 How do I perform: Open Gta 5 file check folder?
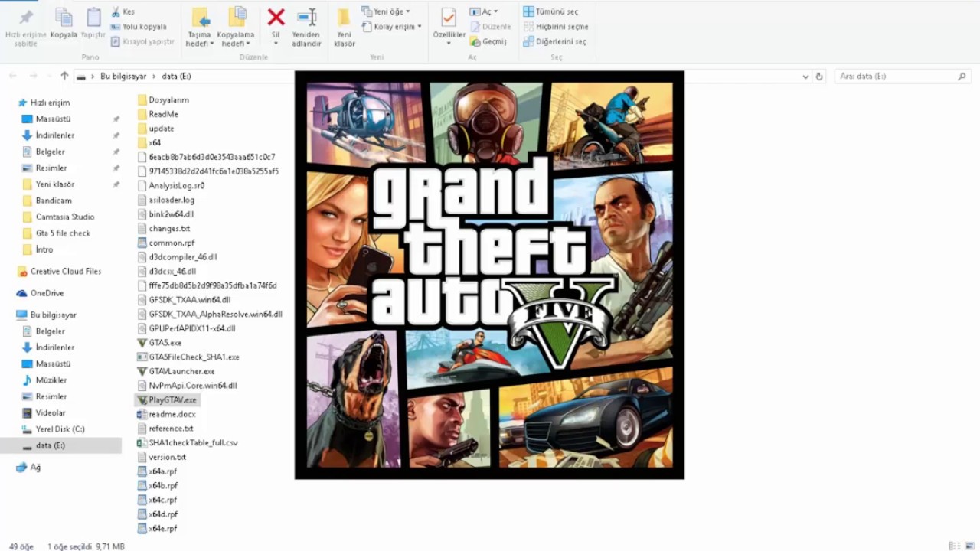point(63,233)
